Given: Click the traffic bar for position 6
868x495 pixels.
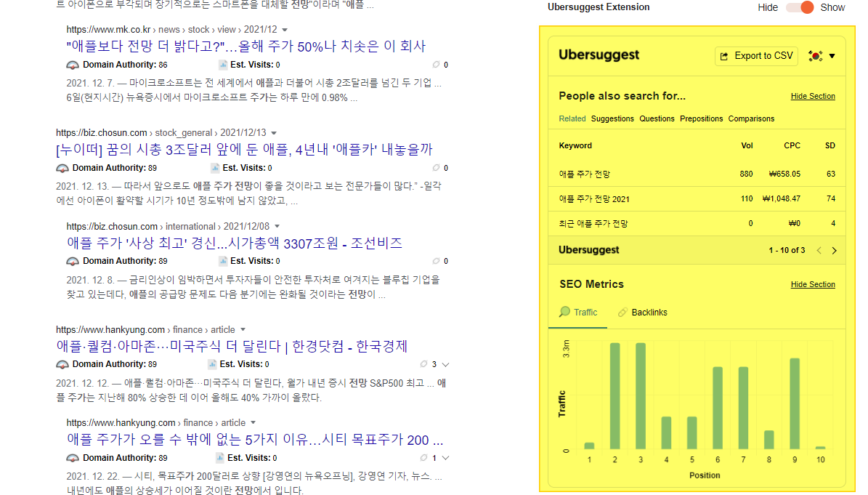Looking at the screenshot, I should pyautogui.click(x=718, y=408).
